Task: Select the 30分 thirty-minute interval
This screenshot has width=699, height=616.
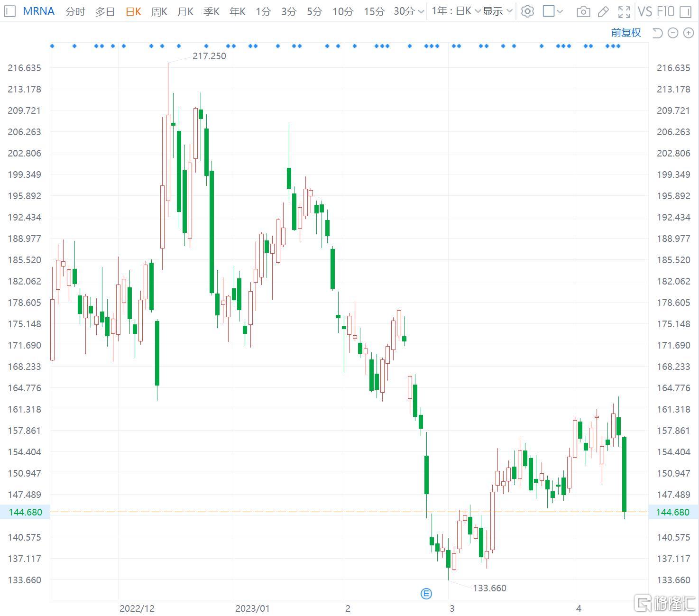Action: [404, 11]
